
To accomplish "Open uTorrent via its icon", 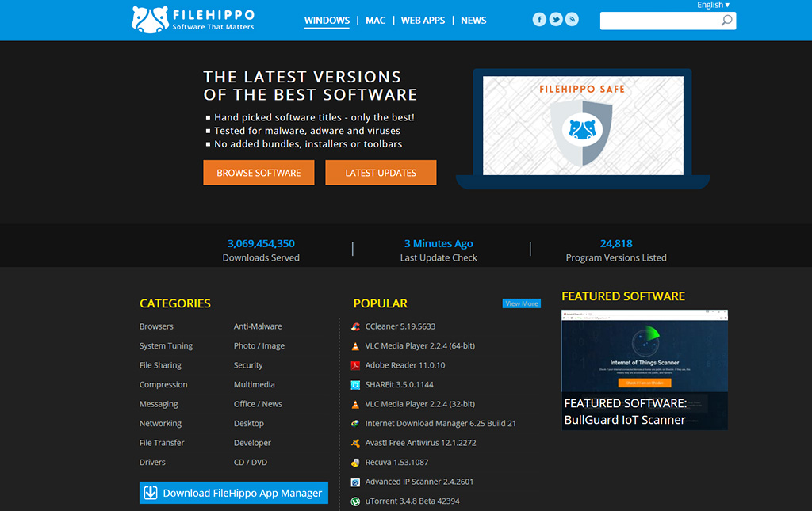I will point(354,501).
